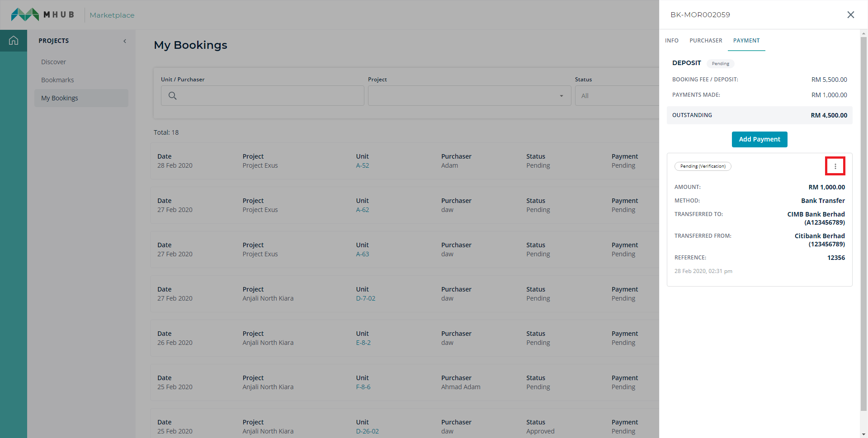Viewport: 868px width, 438px height.
Task: Select the PAYMENT tab
Action: (x=746, y=41)
